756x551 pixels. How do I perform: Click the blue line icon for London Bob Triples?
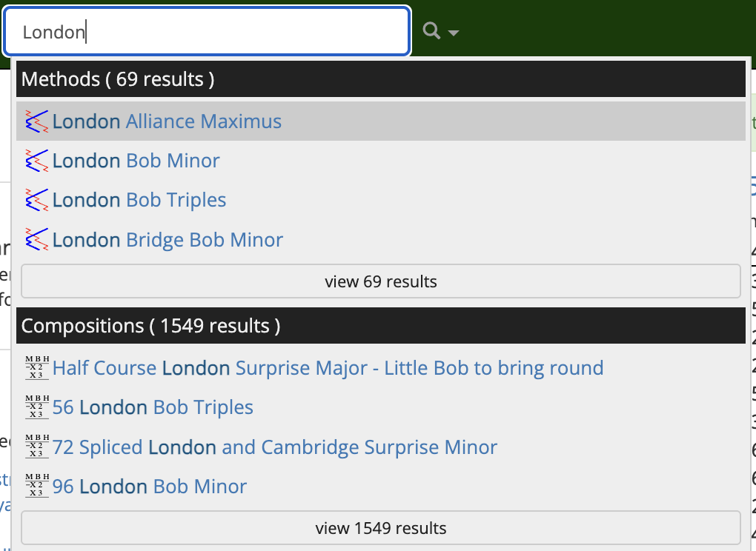click(36, 200)
